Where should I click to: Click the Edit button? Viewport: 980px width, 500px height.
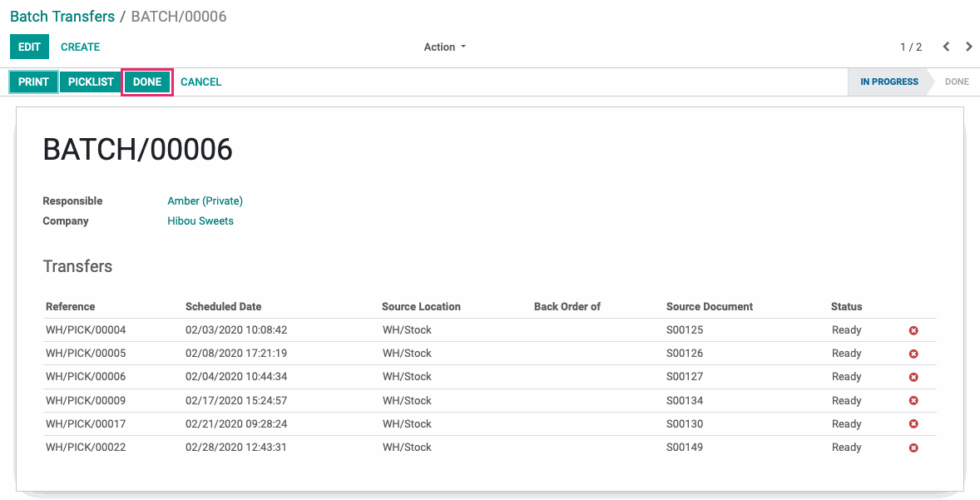tap(29, 47)
